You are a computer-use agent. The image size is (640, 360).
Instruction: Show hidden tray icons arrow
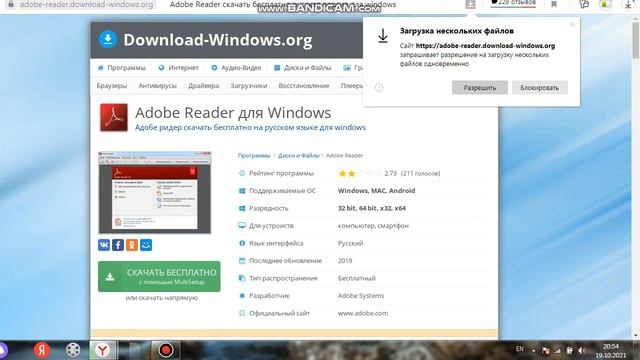533,351
